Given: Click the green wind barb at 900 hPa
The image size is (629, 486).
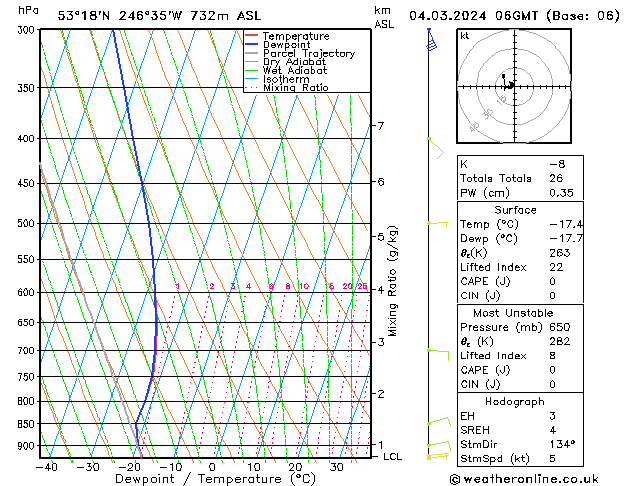Looking at the screenshot, I should 439,447.
